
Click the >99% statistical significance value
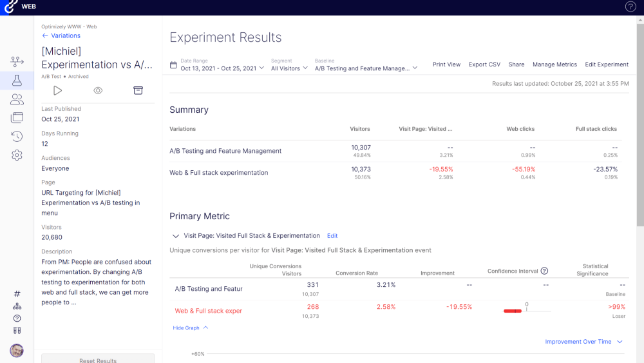(616, 307)
